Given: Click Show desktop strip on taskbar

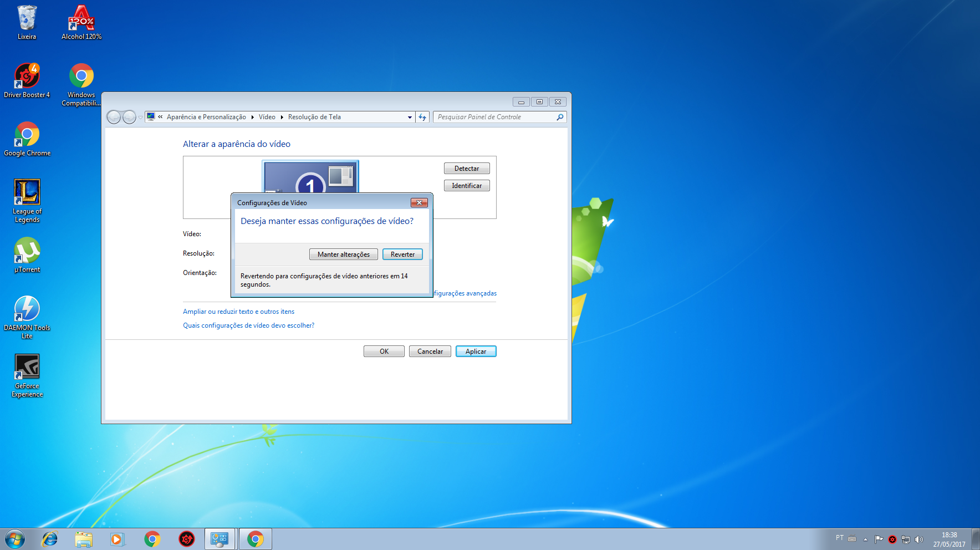Looking at the screenshot, I should 976,539.
